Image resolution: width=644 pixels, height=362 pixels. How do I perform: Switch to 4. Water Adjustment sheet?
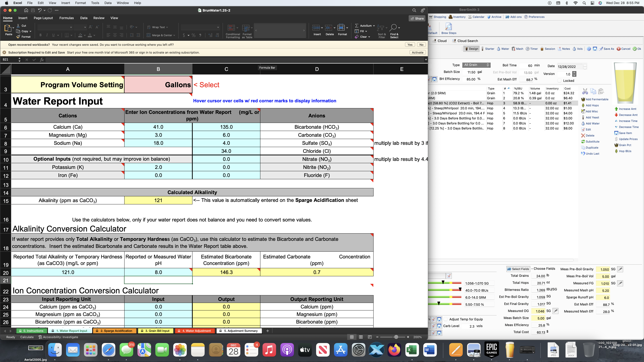[195, 331]
